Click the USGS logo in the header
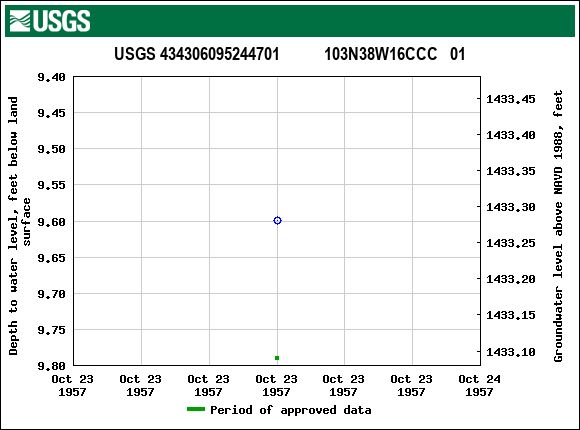Viewport: 580px width, 430px height. (50, 21)
